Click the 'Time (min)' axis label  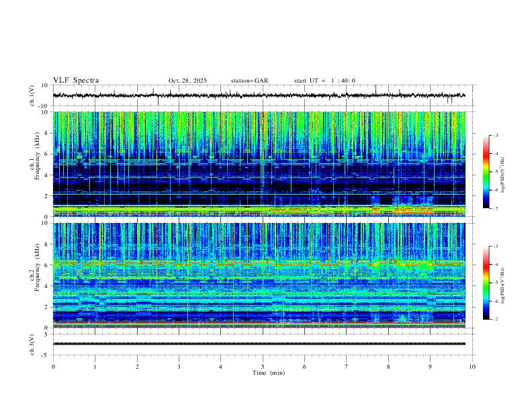[269, 373]
